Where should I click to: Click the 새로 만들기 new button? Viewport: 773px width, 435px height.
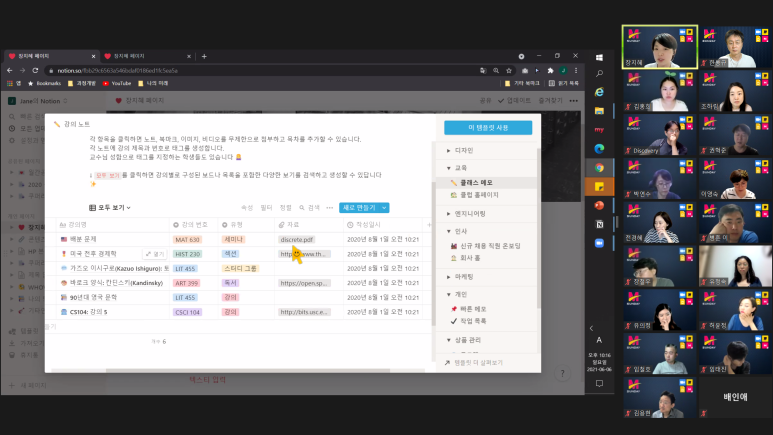(x=359, y=208)
